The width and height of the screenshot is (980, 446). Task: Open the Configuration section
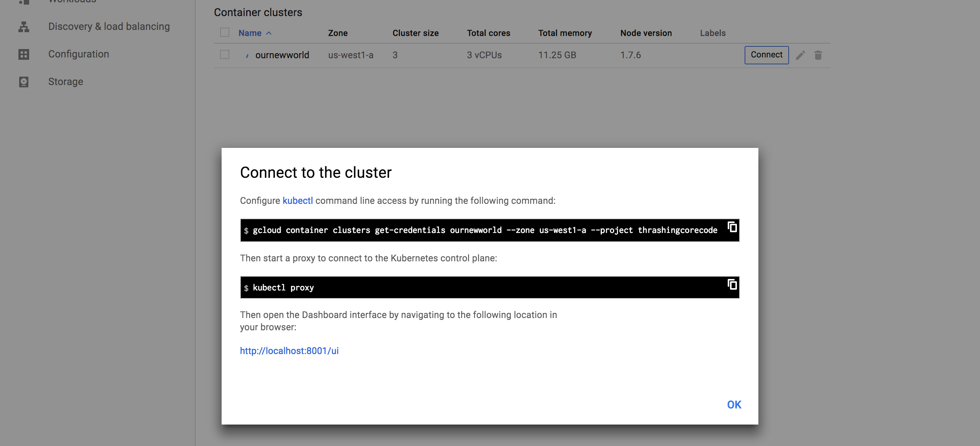pyautogui.click(x=79, y=54)
